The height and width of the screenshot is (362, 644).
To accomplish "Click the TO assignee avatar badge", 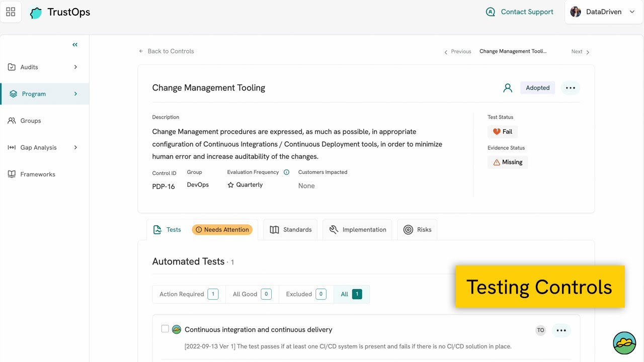I will 540,330.
